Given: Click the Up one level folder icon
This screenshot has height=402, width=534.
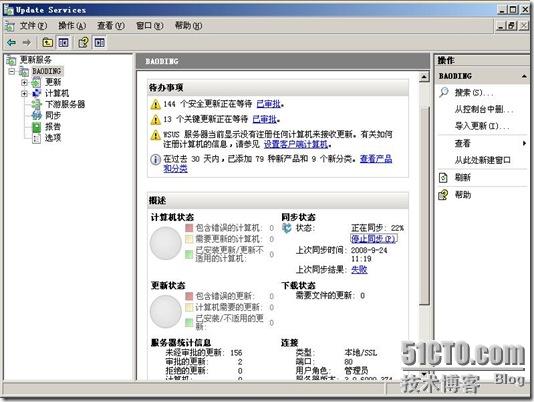Looking at the screenshot, I should pos(47,43).
